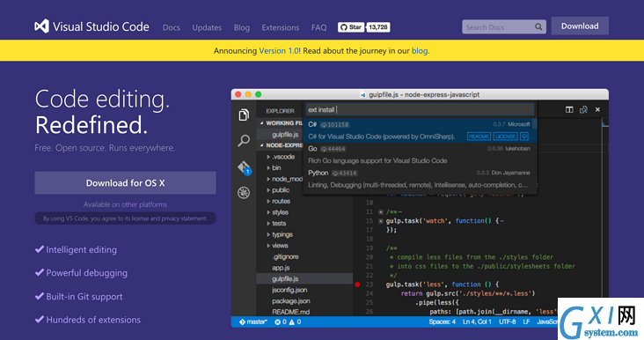
Task: Open the Docs menu item
Action: [172, 27]
